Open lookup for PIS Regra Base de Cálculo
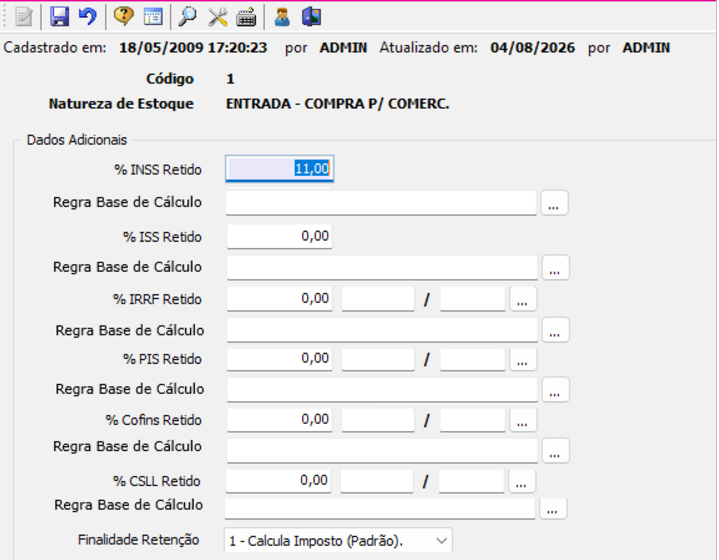 555,389
